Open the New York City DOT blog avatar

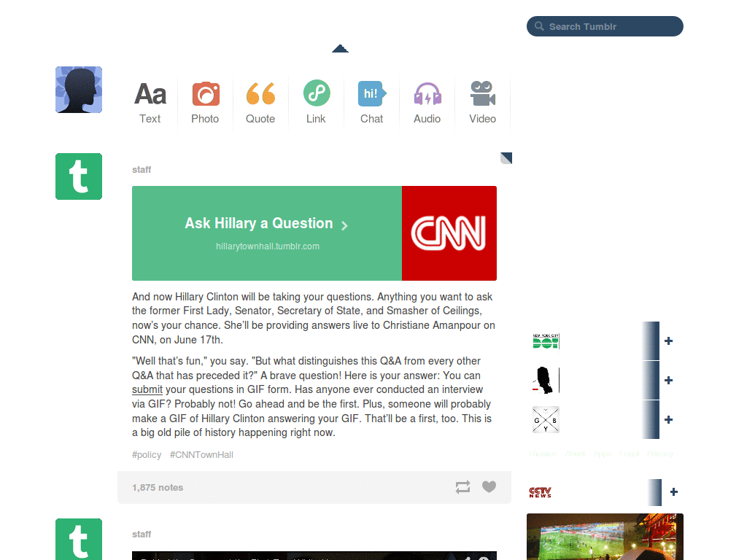pos(546,341)
